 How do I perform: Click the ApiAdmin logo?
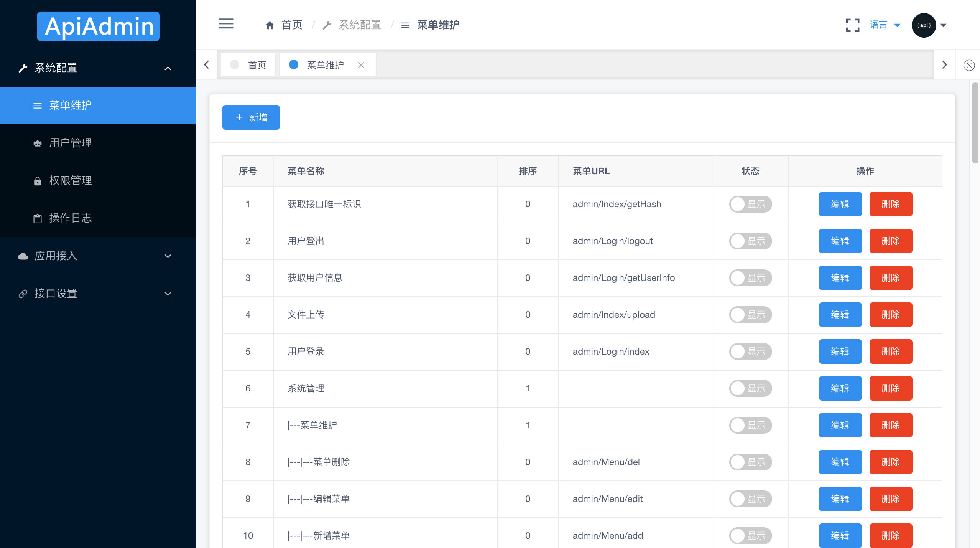[98, 26]
